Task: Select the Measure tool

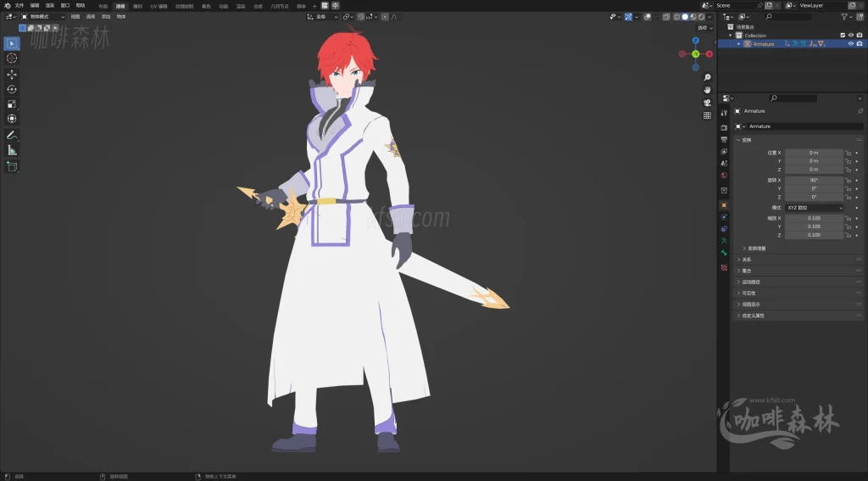Action: [12, 150]
